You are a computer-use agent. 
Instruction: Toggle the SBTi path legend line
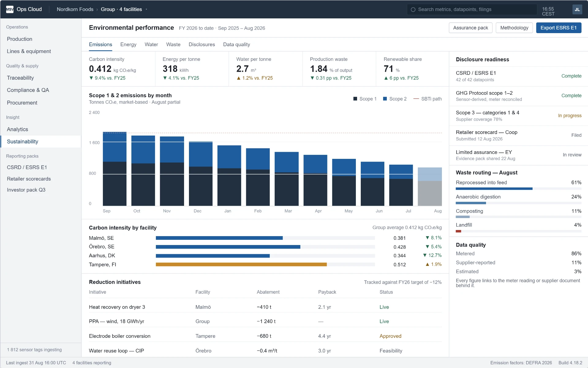pos(416,99)
